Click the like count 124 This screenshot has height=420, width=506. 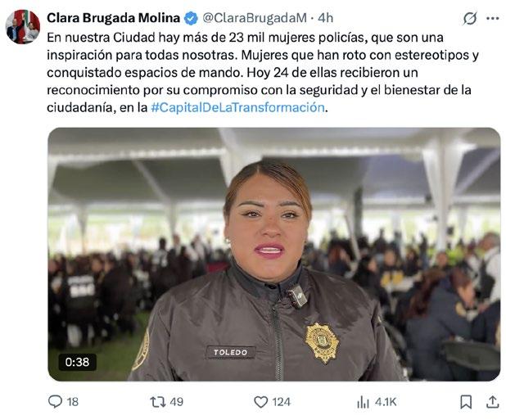[x=281, y=402]
